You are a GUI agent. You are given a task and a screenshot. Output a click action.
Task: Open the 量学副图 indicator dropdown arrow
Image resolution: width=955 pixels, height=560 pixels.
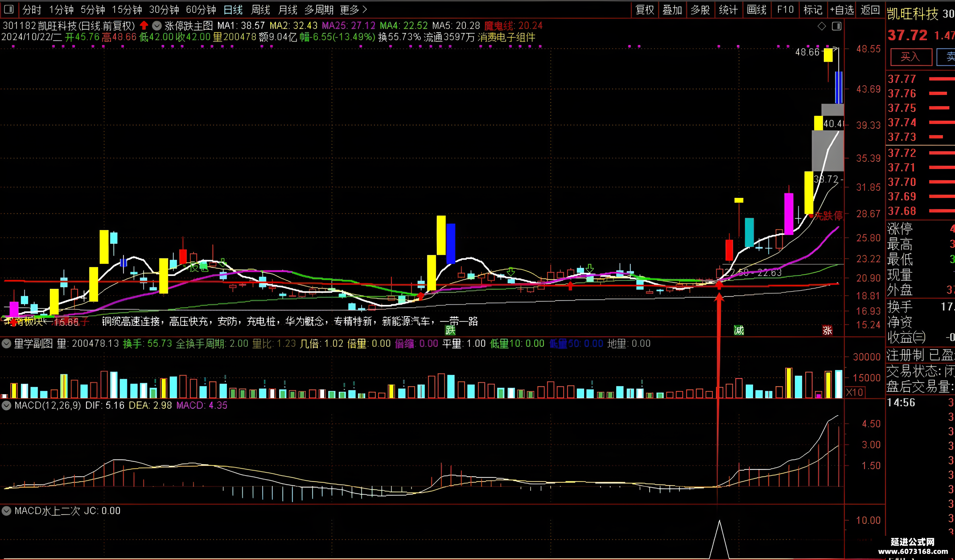coord(6,344)
